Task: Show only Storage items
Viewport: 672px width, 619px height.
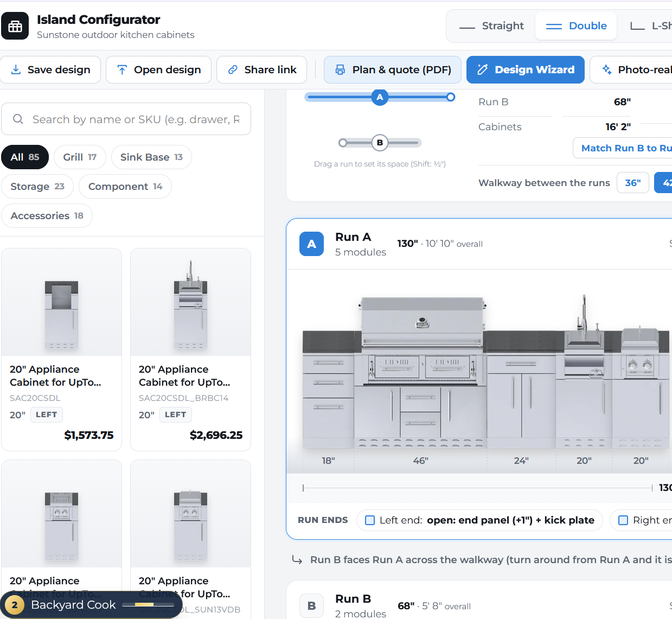Action: [x=37, y=186]
